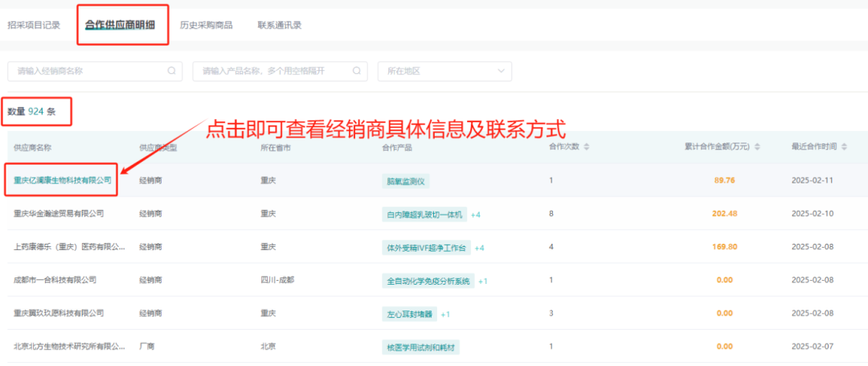Expand +1 products after 全自动化学免疫分析系统
This screenshot has height=366, width=868.
483,281
